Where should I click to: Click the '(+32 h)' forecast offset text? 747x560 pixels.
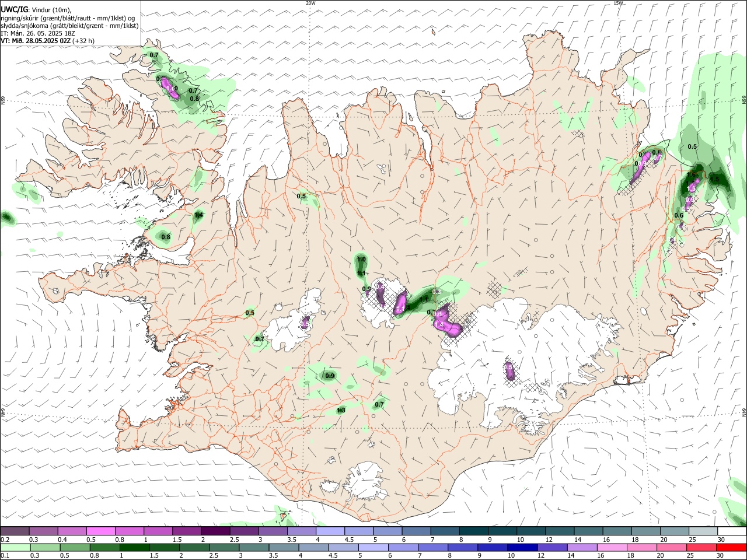83,41
